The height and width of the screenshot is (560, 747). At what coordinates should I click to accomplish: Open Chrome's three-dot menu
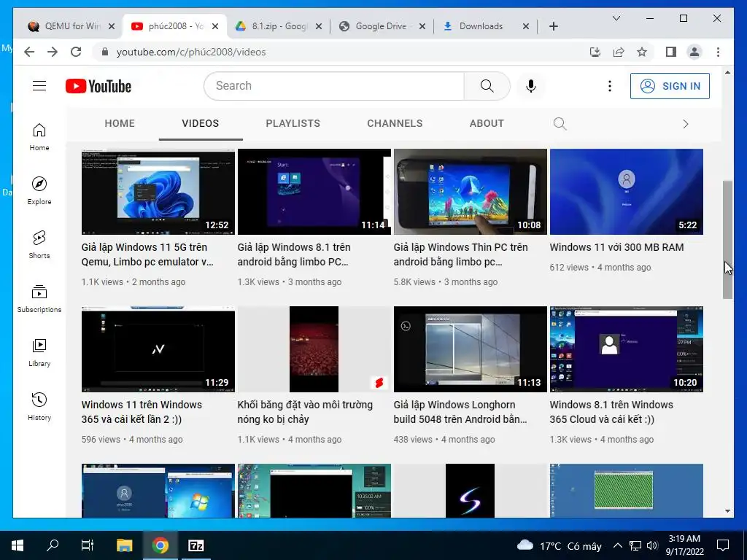click(718, 52)
